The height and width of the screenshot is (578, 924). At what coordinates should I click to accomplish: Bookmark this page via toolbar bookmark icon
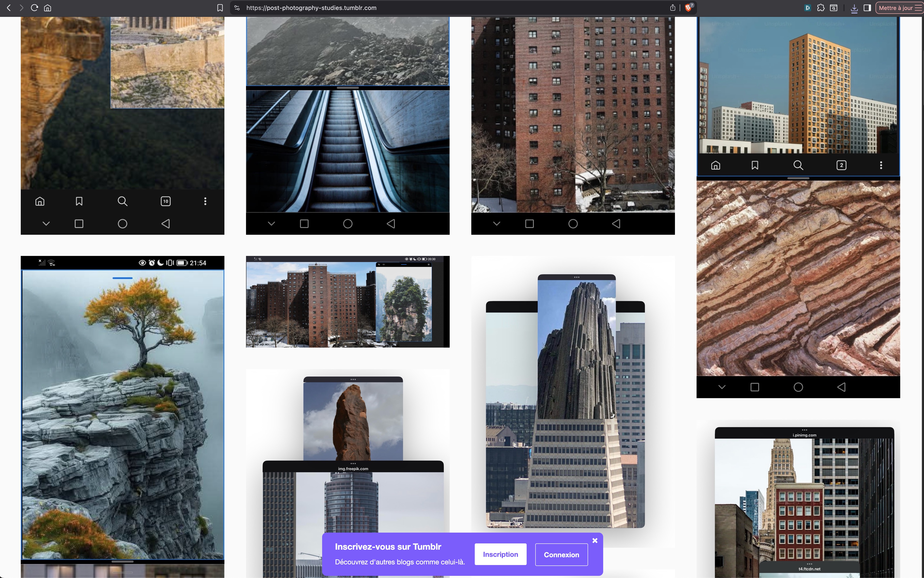tap(220, 8)
